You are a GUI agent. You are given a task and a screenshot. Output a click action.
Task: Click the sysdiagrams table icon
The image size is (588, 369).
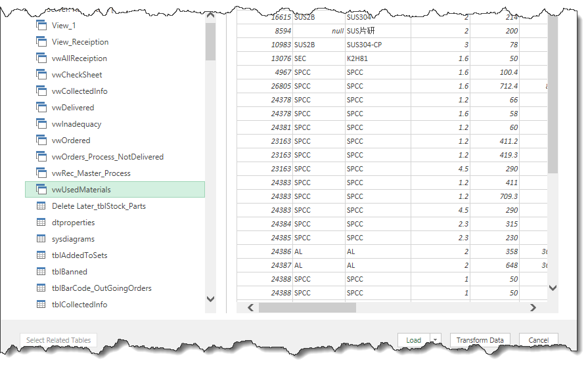click(41, 238)
